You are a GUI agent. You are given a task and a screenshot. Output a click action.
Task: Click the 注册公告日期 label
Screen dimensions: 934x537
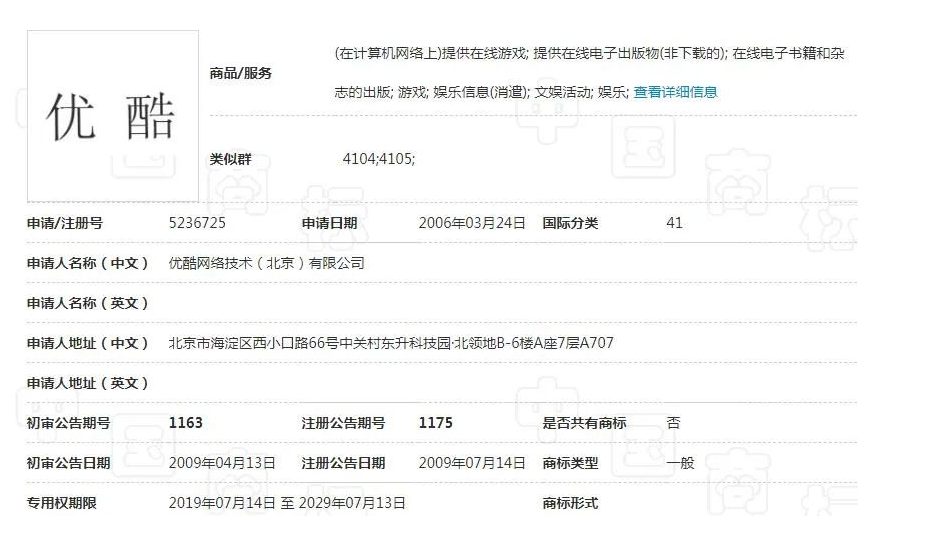343,463
